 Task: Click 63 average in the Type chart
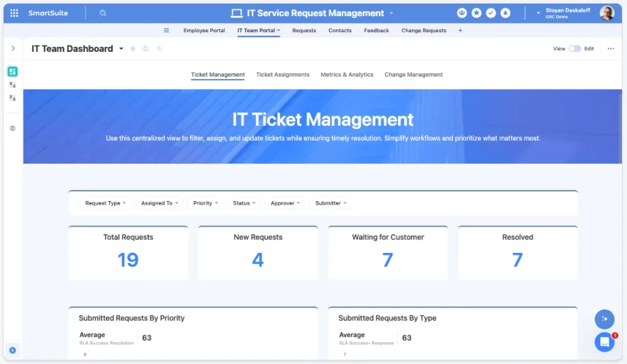point(407,338)
